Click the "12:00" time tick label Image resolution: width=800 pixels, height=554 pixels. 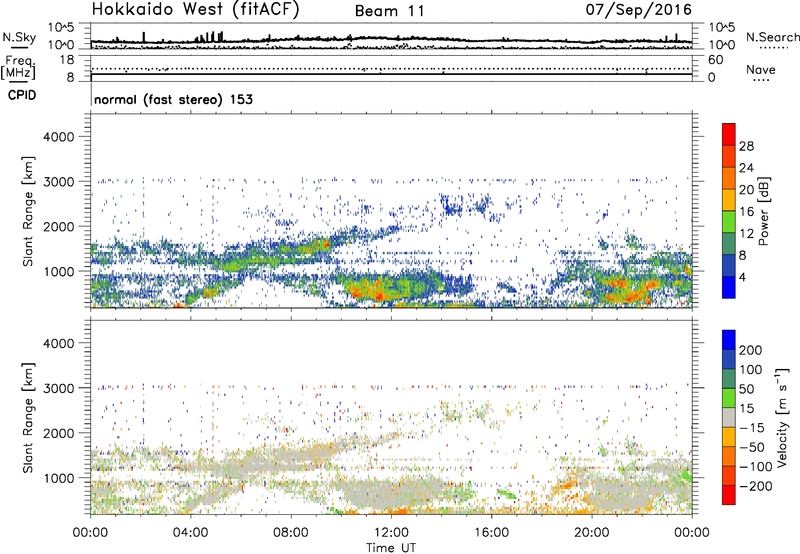point(391,533)
